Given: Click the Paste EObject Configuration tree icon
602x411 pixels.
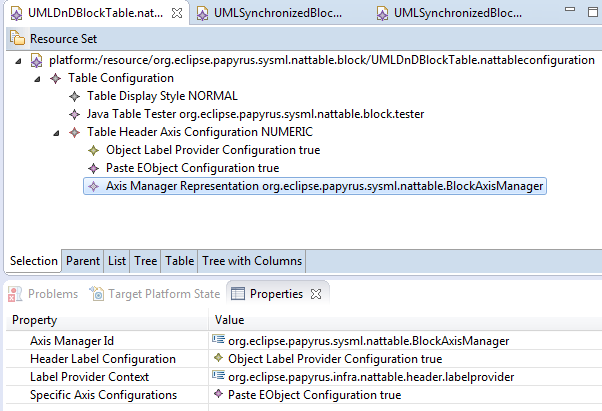Looking at the screenshot, I should [x=93, y=168].
